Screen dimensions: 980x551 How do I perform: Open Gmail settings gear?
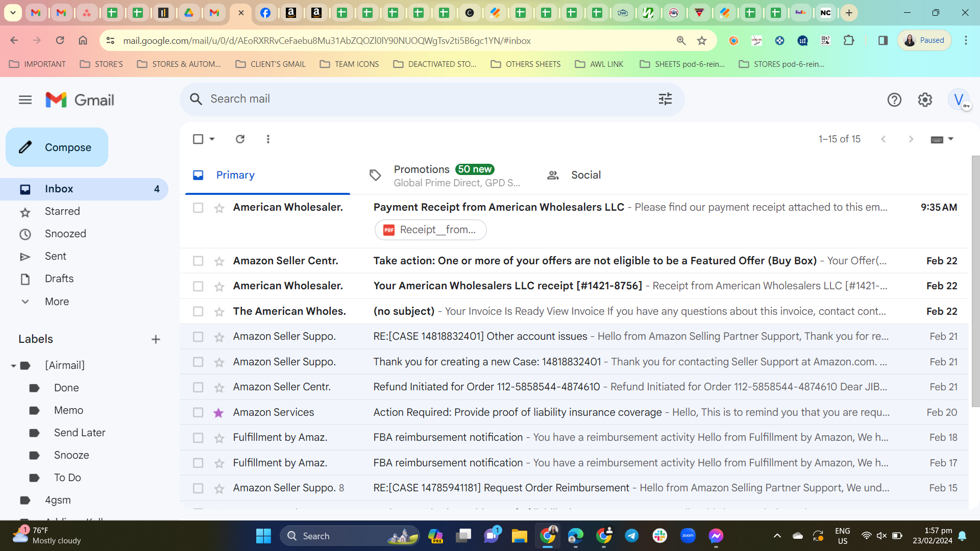925,100
